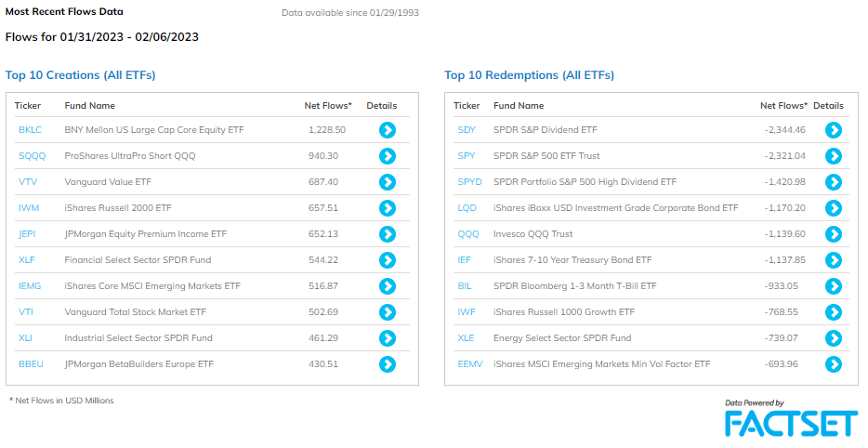The width and height of the screenshot is (868, 448).
Task: Open details arrow for SPYD row
Action: (834, 182)
